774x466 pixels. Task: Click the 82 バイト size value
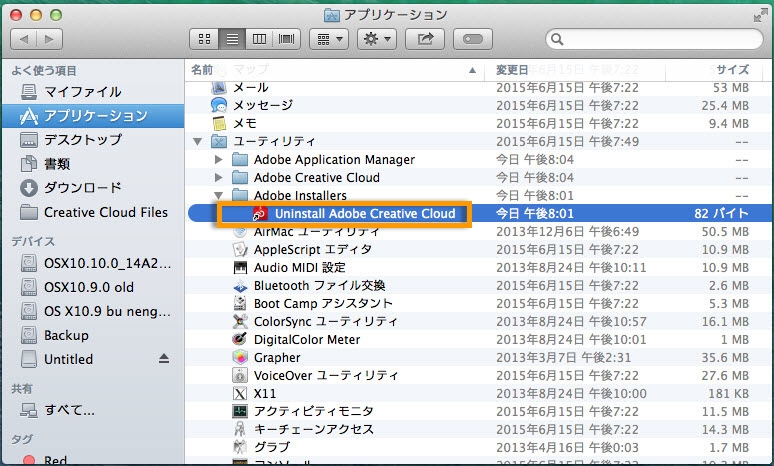721,214
